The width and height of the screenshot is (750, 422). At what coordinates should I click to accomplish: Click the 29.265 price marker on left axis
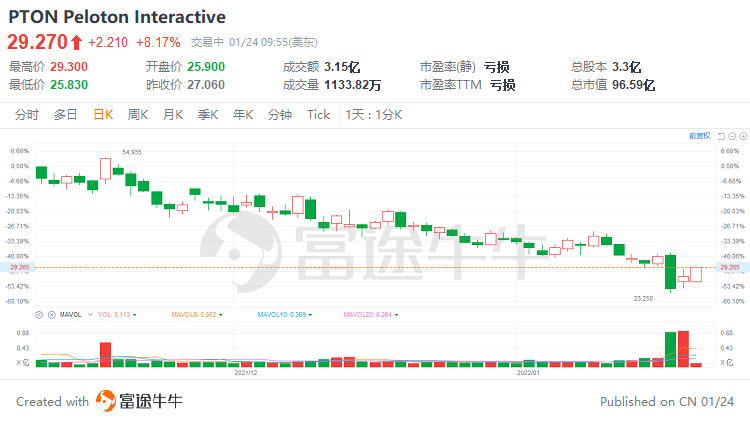[20, 267]
